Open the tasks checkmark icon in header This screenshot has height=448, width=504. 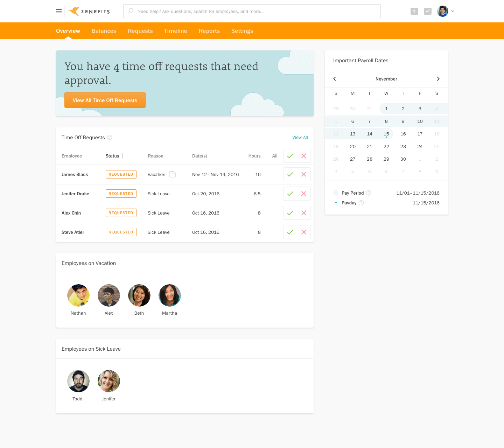click(428, 11)
